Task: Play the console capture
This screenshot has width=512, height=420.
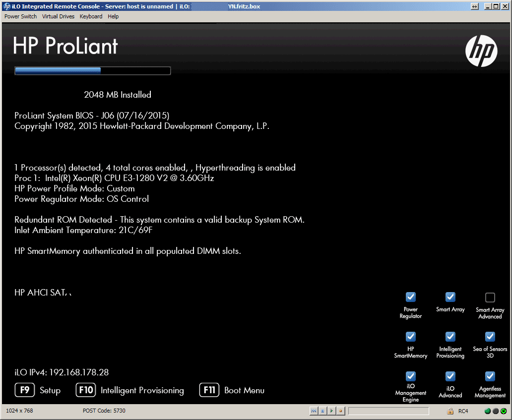Action: click(x=331, y=411)
